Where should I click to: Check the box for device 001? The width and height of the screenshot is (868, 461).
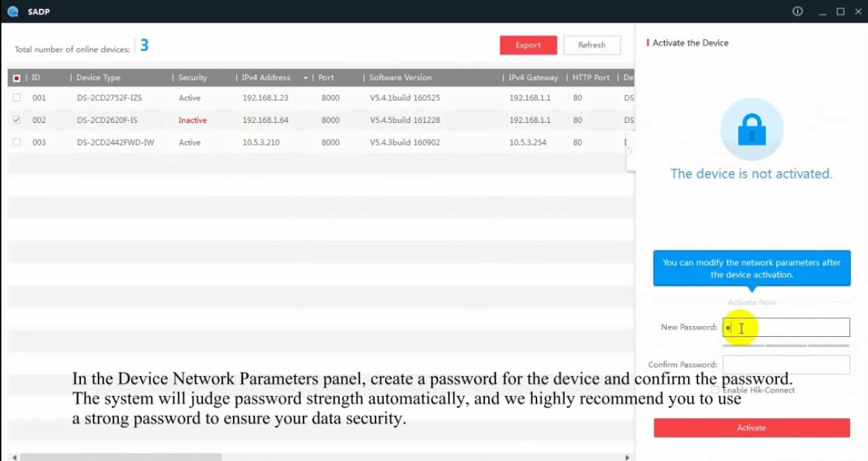[17, 97]
